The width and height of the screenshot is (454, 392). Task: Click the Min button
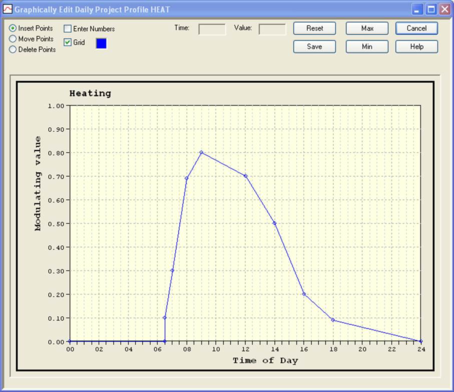point(367,47)
